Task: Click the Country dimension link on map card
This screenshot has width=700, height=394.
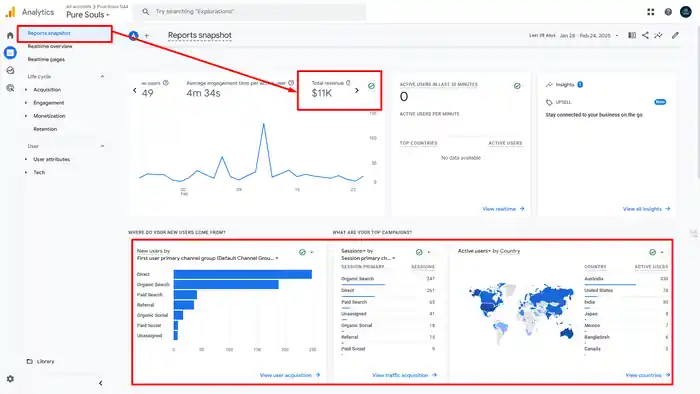Action: click(510, 251)
